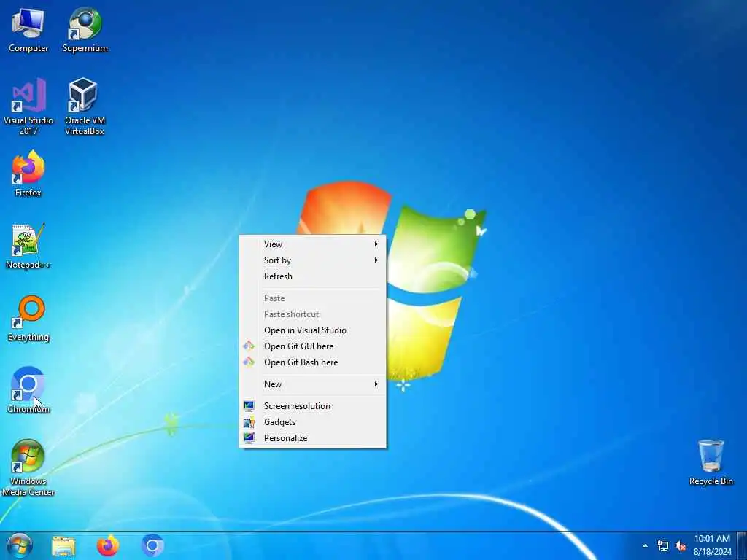The width and height of the screenshot is (747, 560).
Task: Select the Notepad++ desktop shortcut
Action: [x=28, y=246]
